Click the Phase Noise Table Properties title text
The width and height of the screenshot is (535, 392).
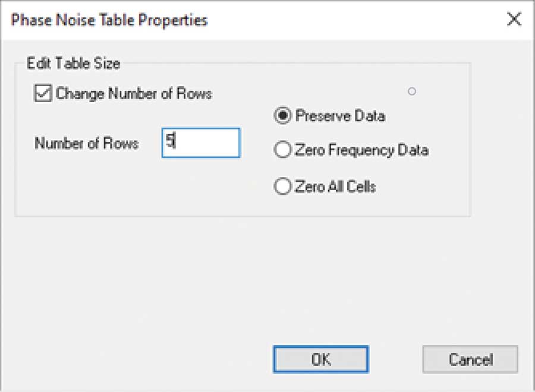[x=109, y=20]
